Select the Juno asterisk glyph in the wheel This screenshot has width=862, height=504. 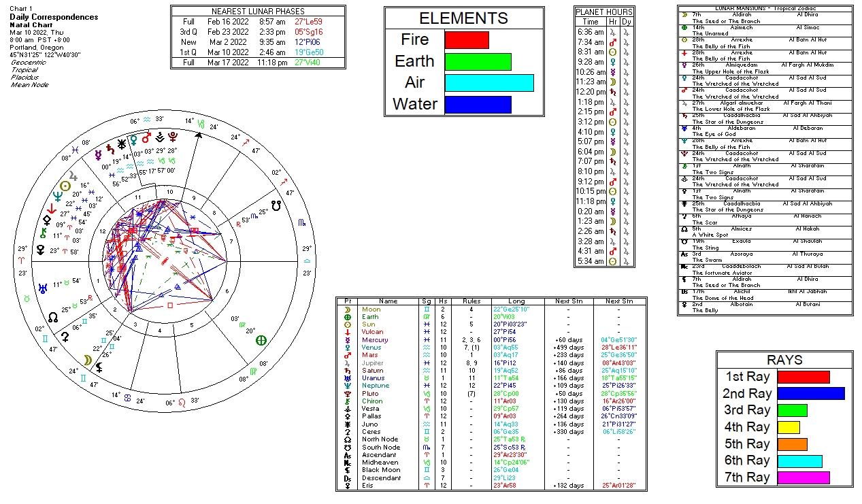(121, 144)
